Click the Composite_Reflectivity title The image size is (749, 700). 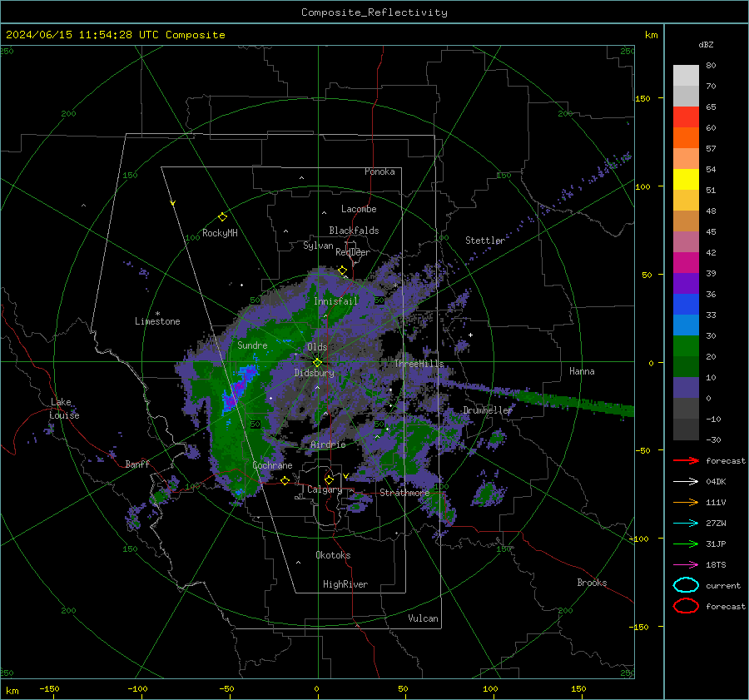(374, 12)
